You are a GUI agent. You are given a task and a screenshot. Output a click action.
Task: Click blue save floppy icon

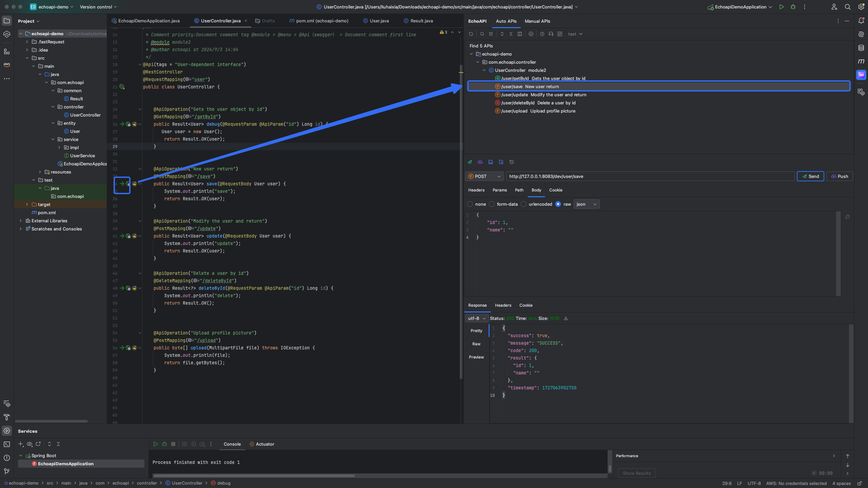coord(490,162)
